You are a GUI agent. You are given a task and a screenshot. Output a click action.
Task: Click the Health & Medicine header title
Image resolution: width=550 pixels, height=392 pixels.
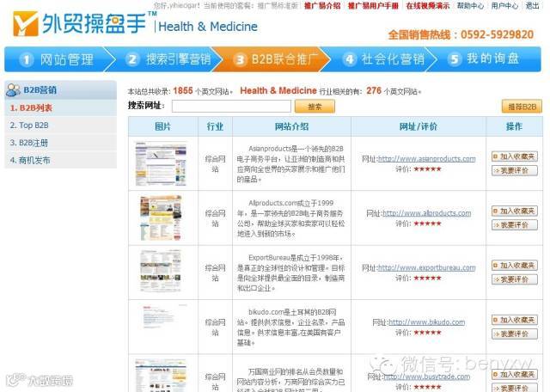pos(208,27)
